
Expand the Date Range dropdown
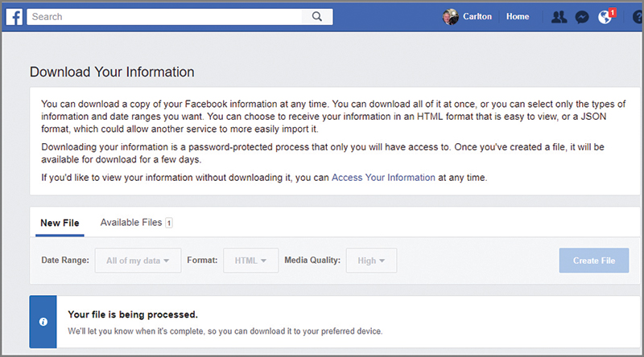tap(138, 261)
